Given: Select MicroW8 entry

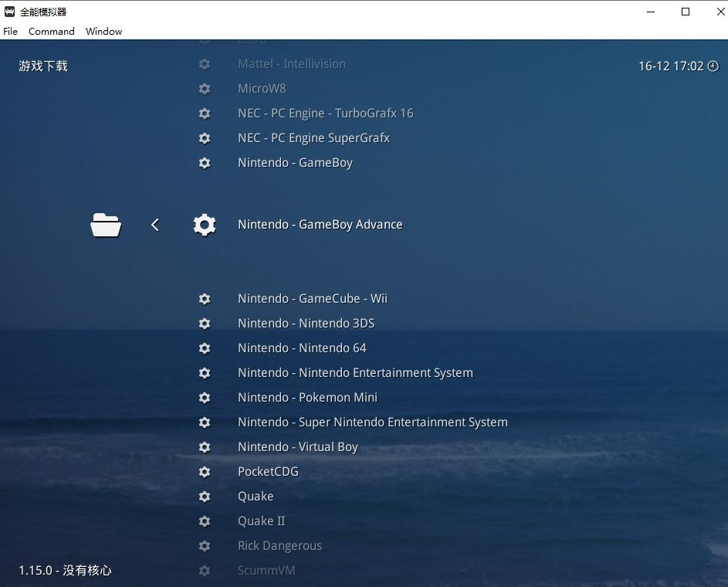Looking at the screenshot, I should 262,88.
